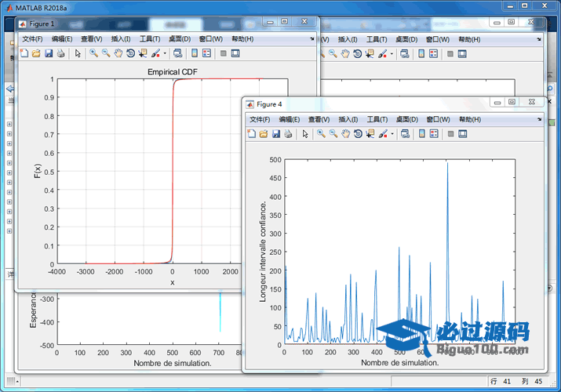Print Figure 1 with the printer icon
Viewport: 561px width, 392px height.
pyautogui.click(x=61, y=53)
